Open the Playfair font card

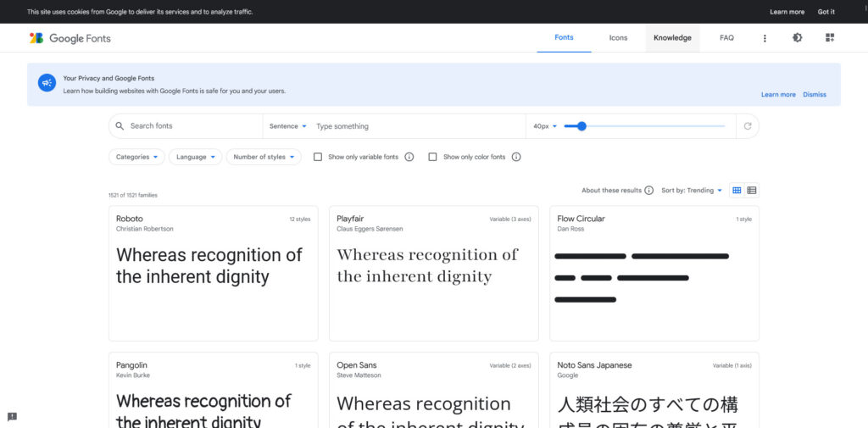[433, 274]
